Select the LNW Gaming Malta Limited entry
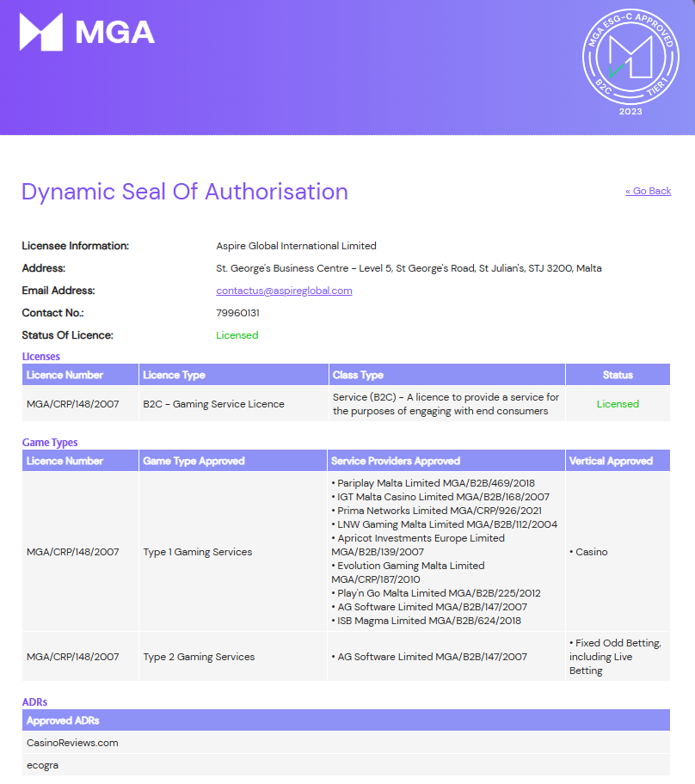 tap(445, 524)
